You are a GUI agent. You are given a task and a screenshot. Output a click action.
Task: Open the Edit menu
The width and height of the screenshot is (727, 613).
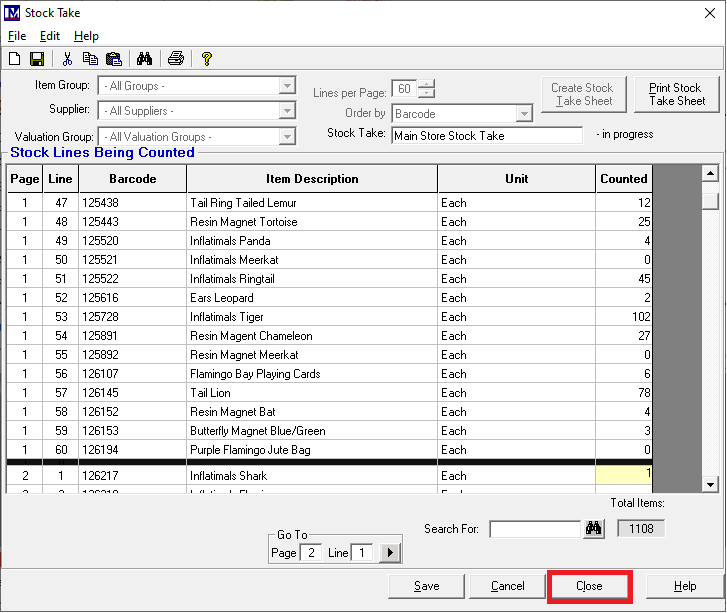click(x=50, y=36)
